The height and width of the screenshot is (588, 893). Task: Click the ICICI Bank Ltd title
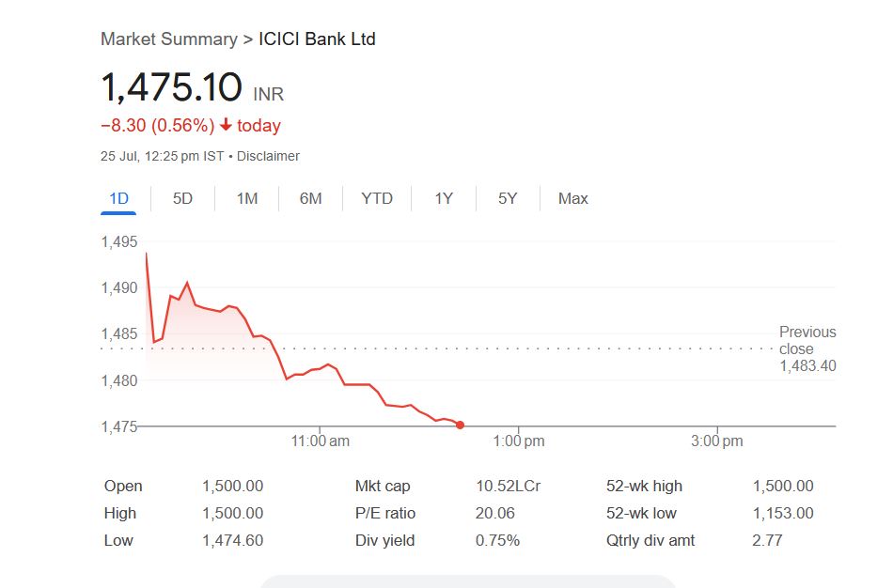click(317, 39)
